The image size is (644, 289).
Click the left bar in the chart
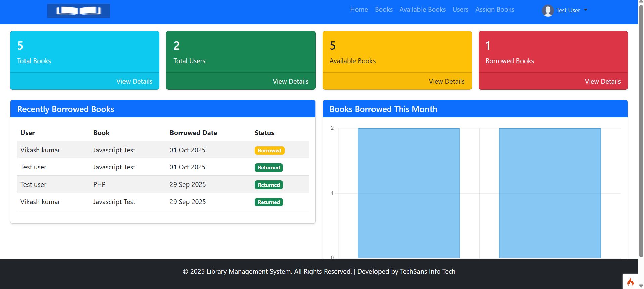[x=408, y=193]
